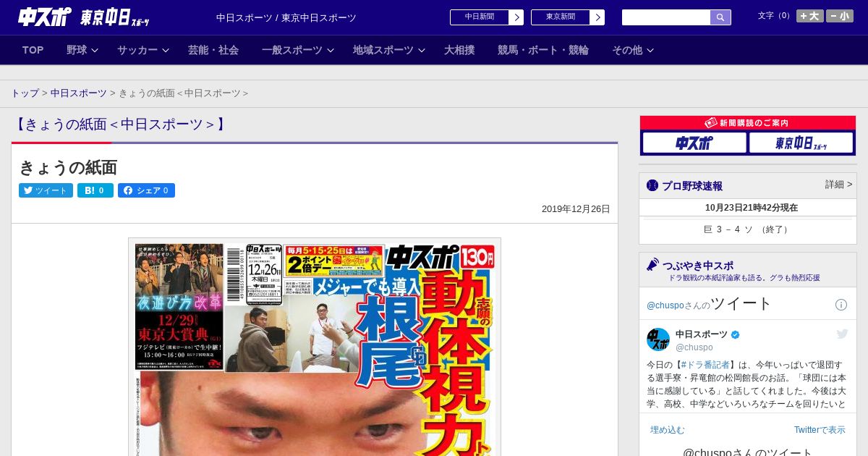
Task: Open the #ドラ番記者 hashtag link
Action: pos(705,365)
